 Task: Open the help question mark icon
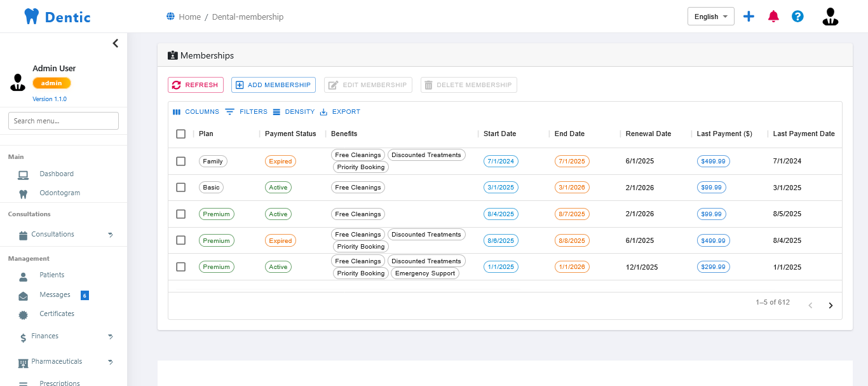797,16
